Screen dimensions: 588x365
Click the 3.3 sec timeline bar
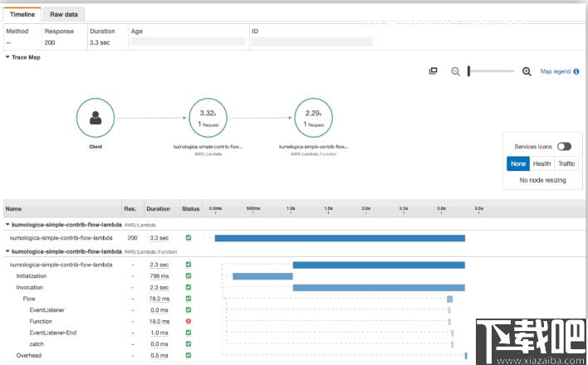pyautogui.click(x=340, y=238)
